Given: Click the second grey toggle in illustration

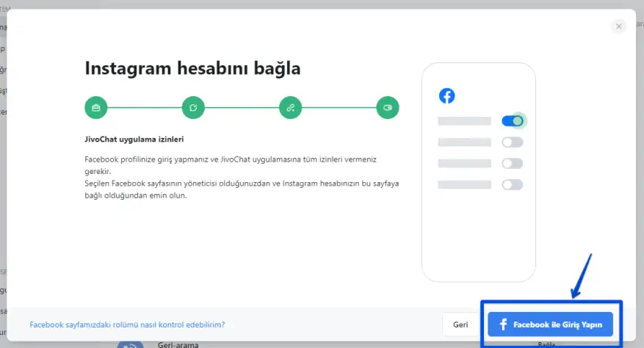Looking at the screenshot, I should (512, 142).
